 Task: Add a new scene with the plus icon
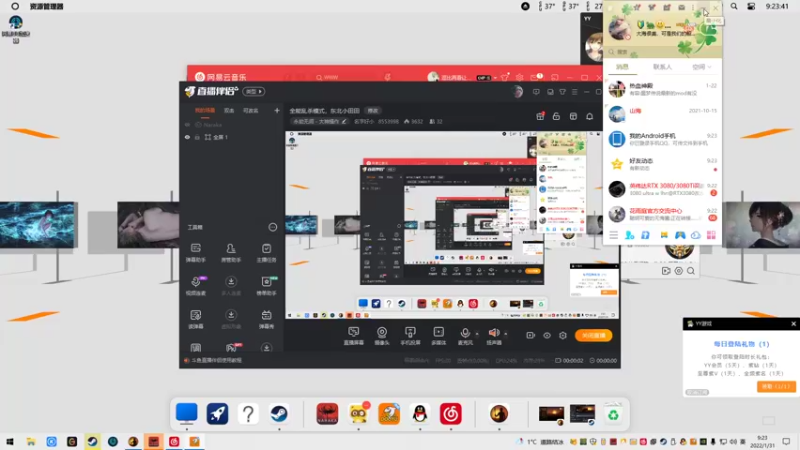click(x=277, y=110)
